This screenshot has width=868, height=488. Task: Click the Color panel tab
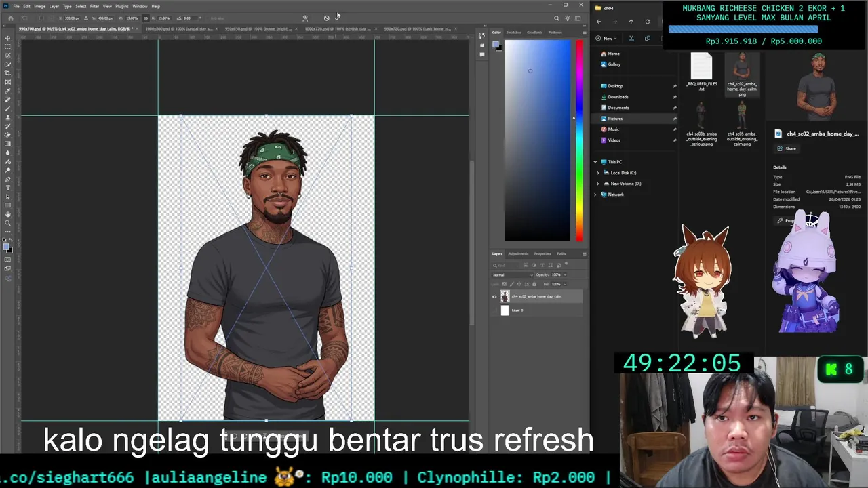(496, 33)
